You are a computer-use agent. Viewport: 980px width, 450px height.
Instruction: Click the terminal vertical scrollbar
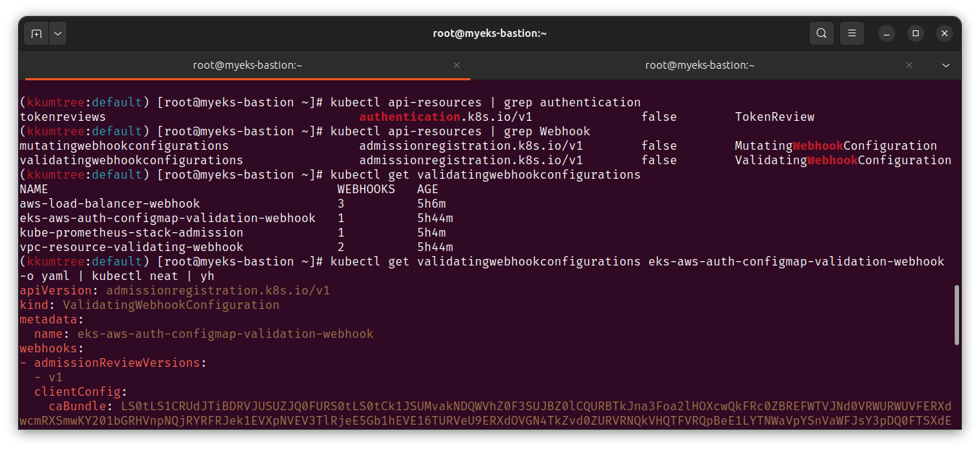pos(957,315)
